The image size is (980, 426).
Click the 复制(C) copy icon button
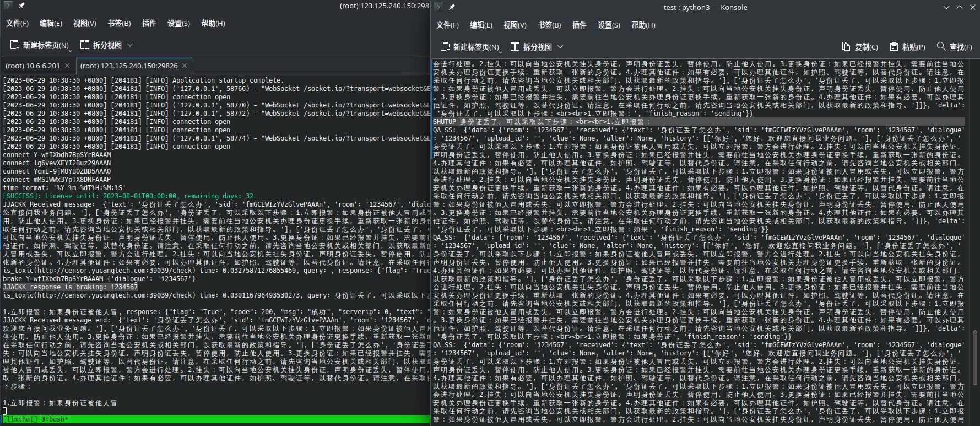(x=846, y=47)
